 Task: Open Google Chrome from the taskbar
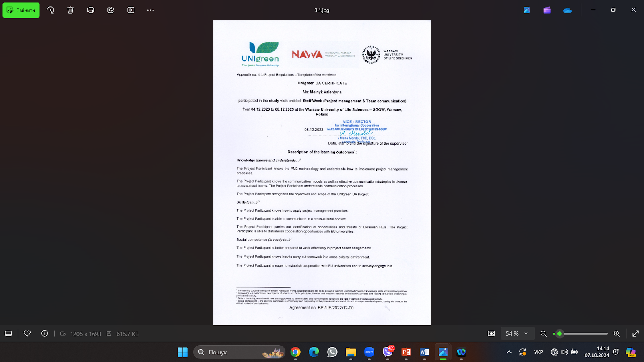pos(295,352)
